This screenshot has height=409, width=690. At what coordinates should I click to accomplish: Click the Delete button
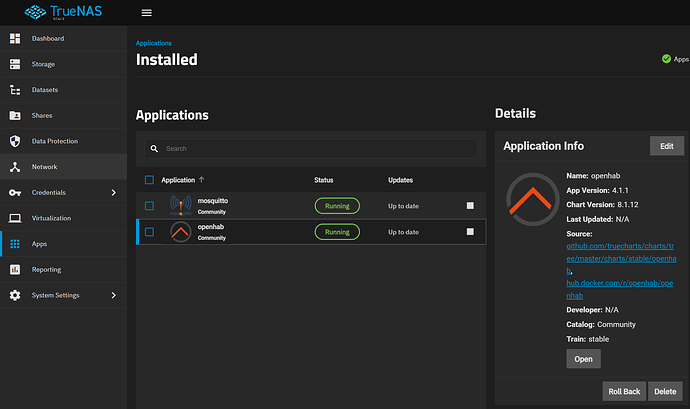[x=665, y=391]
